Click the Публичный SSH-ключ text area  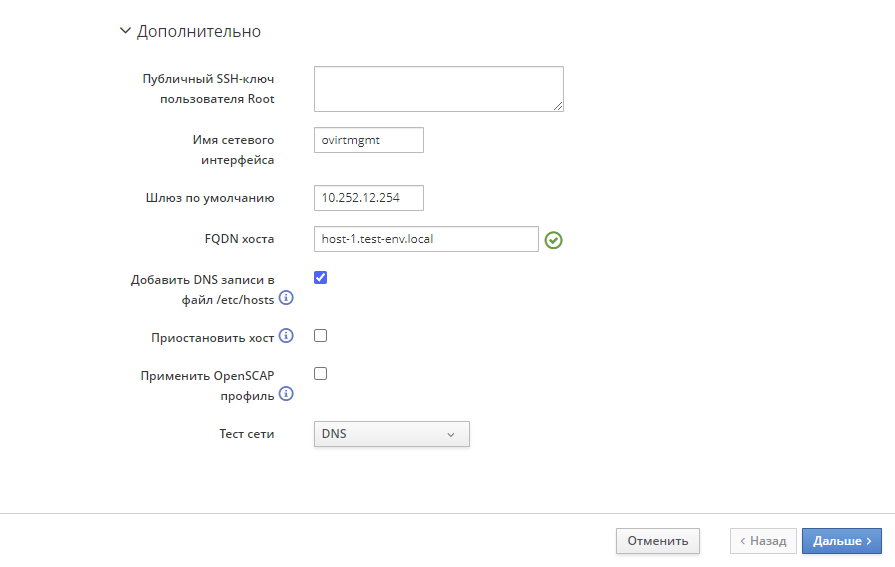pyautogui.click(x=438, y=89)
